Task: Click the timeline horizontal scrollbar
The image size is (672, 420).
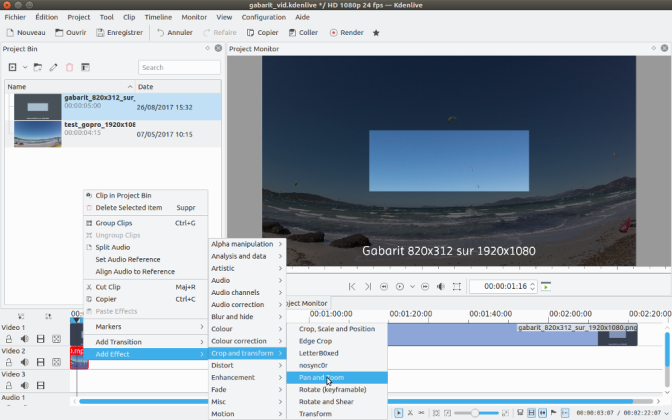Action: (356, 401)
